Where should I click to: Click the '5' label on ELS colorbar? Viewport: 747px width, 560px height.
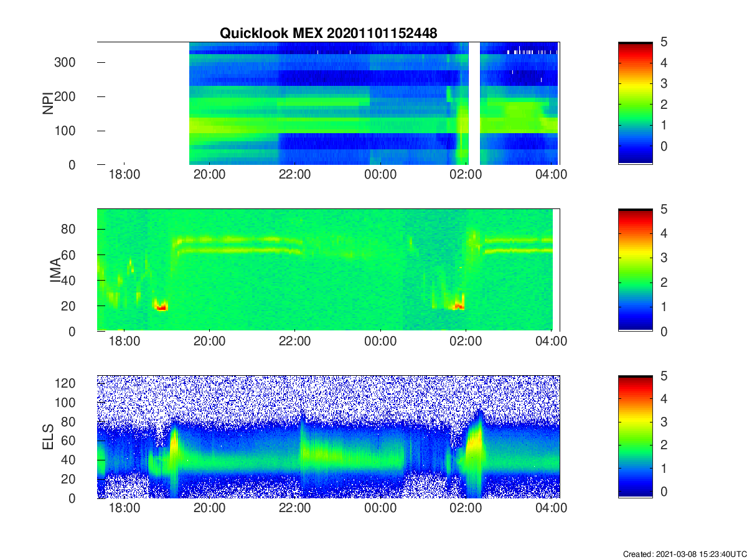point(664,376)
